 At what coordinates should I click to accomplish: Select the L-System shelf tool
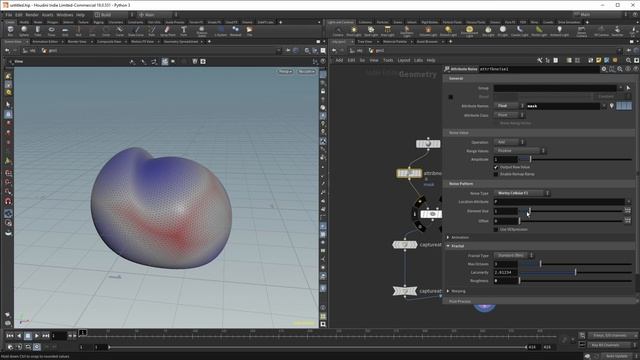[221, 31]
